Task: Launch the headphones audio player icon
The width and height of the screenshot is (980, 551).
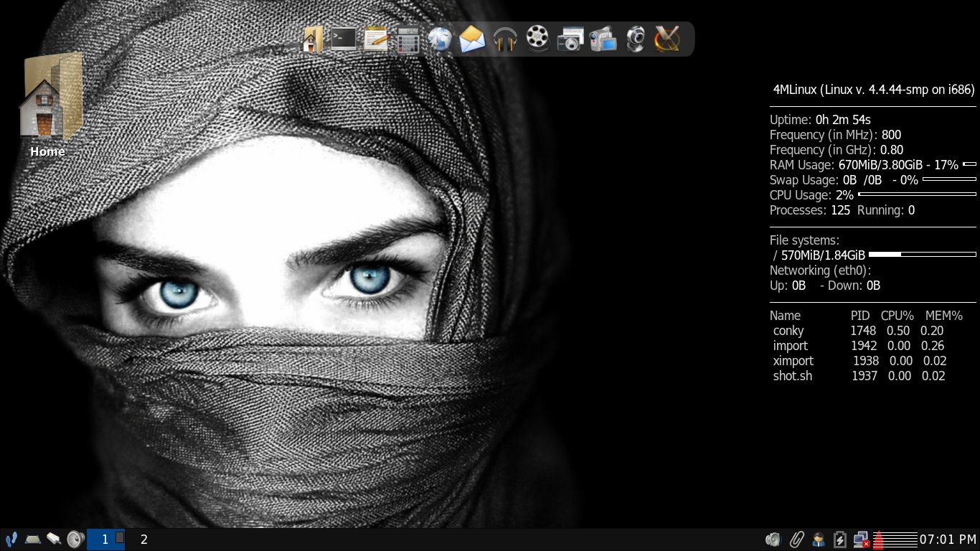Action: click(505, 39)
